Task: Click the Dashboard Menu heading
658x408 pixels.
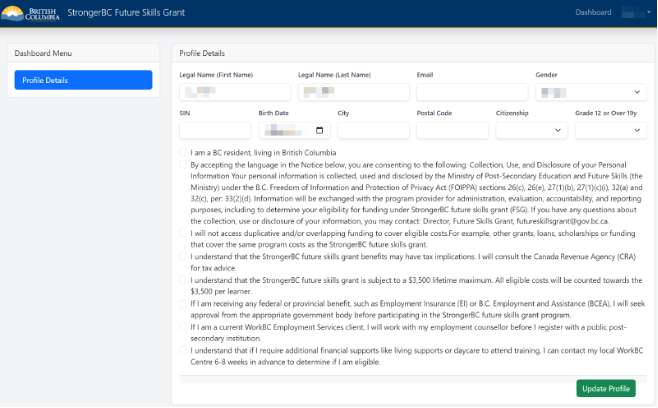Action: (x=43, y=53)
